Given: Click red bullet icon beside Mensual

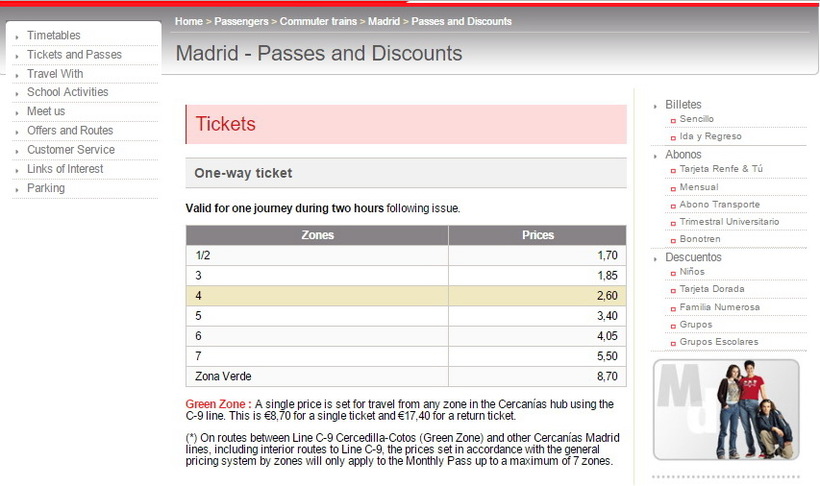Looking at the screenshot, I should [673, 188].
